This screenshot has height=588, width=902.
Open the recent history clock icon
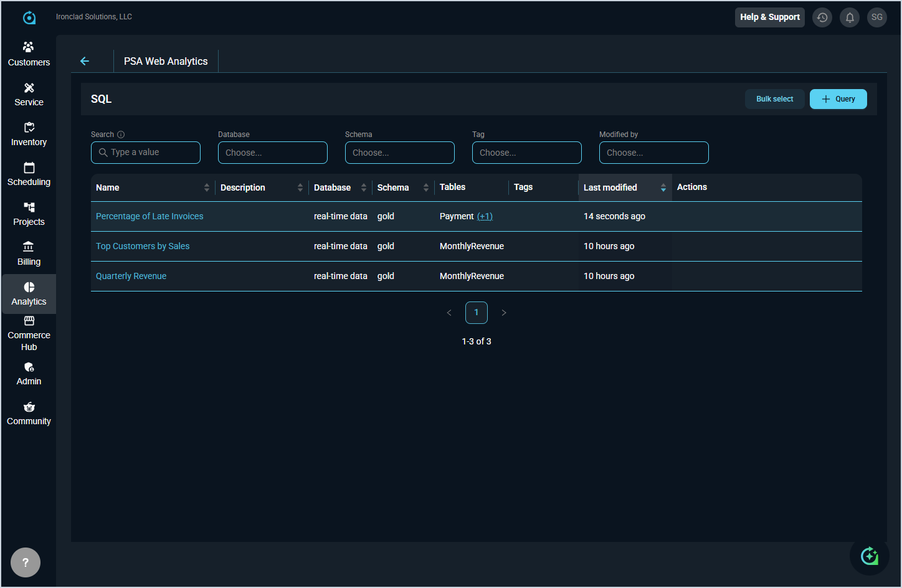822,17
